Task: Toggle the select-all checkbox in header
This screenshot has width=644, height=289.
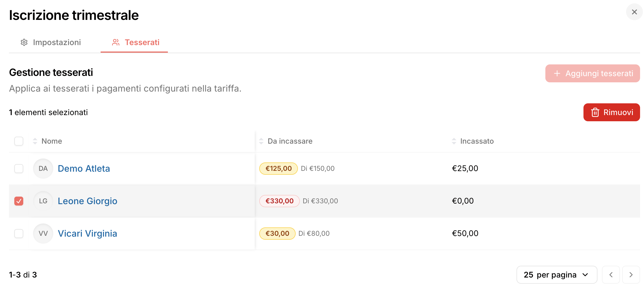Action: pos(19,141)
